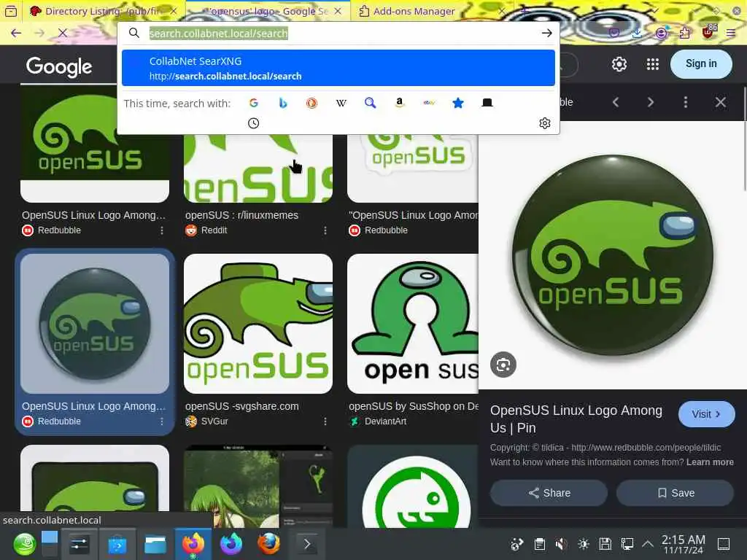
Task: Search this time with DuckDuckGo
Action: [311, 103]
